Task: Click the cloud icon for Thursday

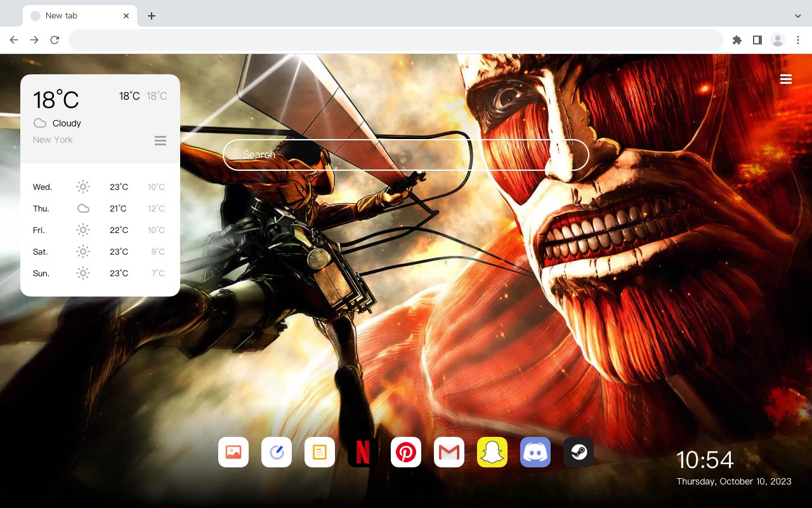Action: click(83, 208)
